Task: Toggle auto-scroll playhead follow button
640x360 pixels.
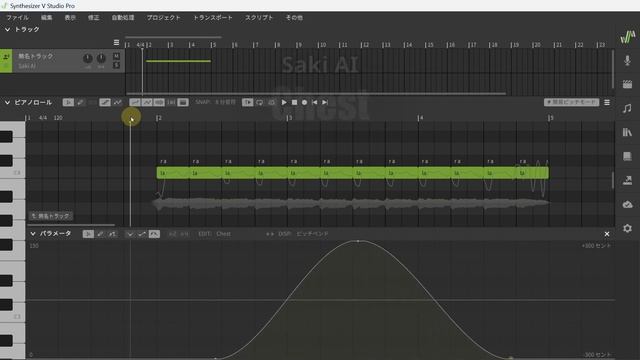Action: (x=247, y=102)
